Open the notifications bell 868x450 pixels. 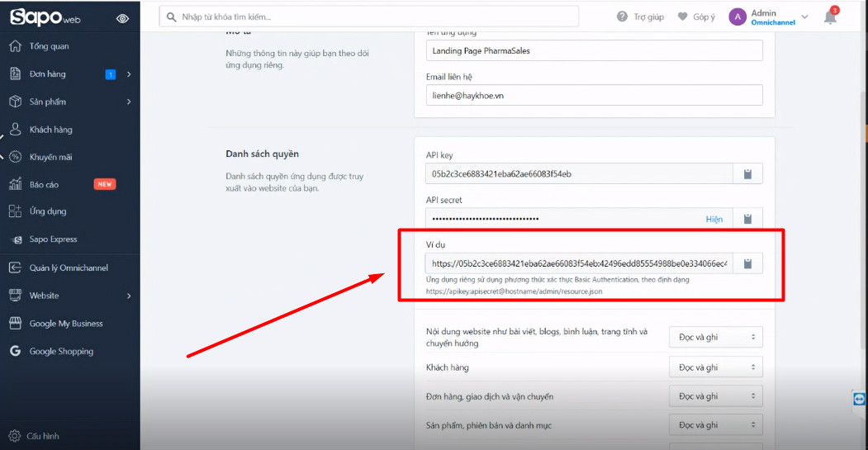[830, 17]
